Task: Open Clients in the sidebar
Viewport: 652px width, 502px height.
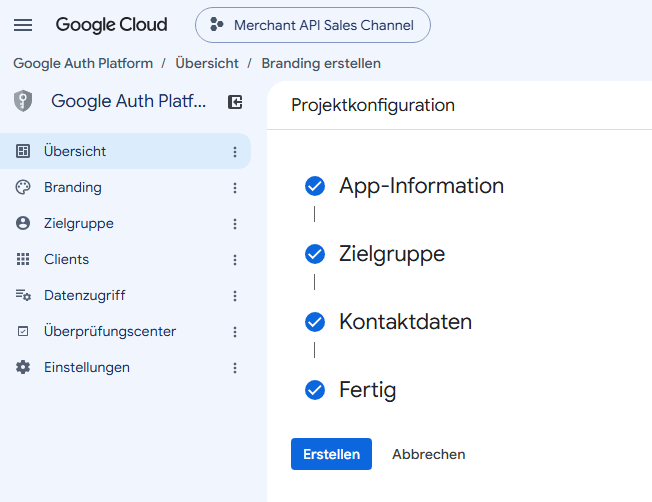Action: point(125,259)
